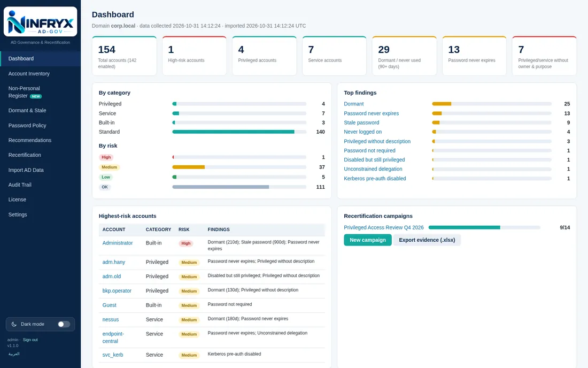588x368 pixels.
Task: View the nessus service account
Action: tap(110, 320)
